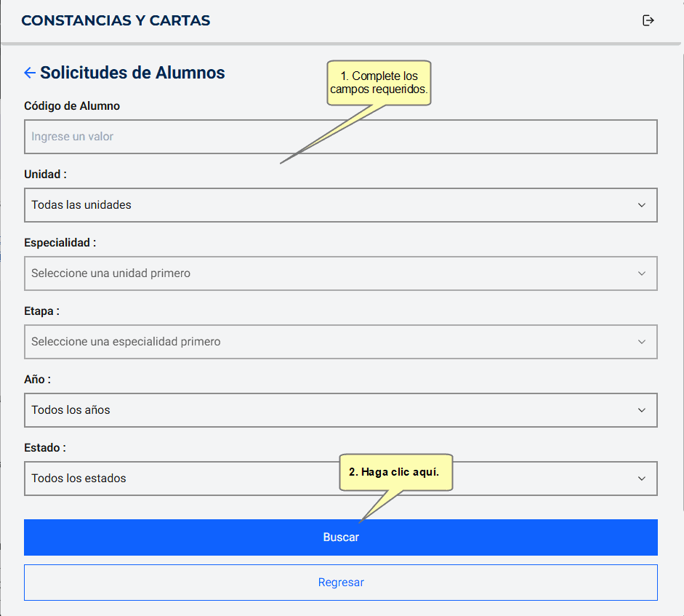The height and width of the screenshot is (616, 684).
Task: Click the back arrow beside Solicitudes de Alumnos
Action: coord(30,73)
